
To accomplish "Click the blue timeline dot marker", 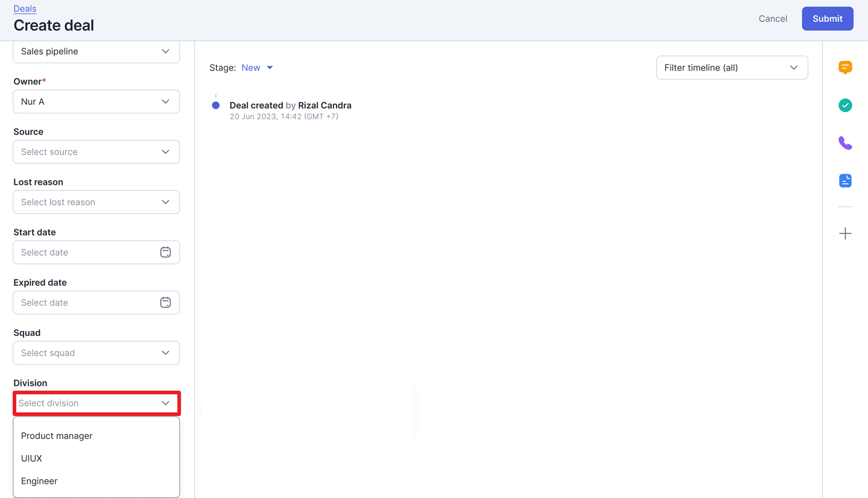I will (215, 106).
